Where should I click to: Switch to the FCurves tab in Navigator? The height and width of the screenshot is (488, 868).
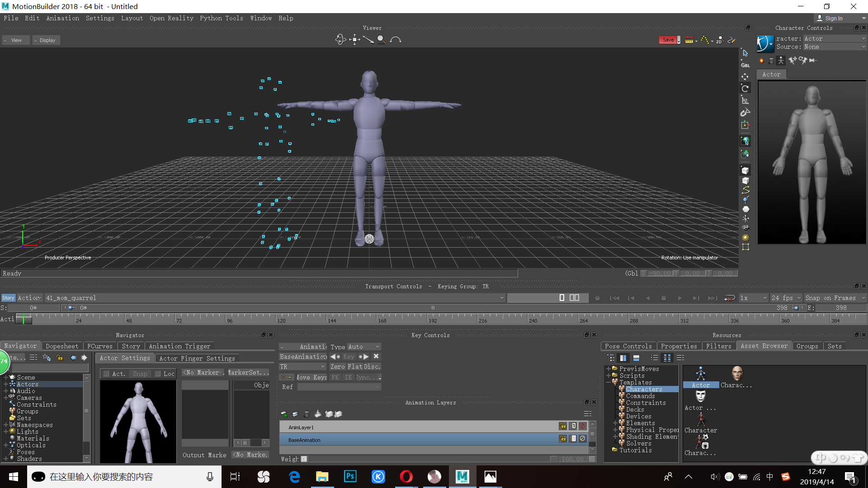(99, 346)
